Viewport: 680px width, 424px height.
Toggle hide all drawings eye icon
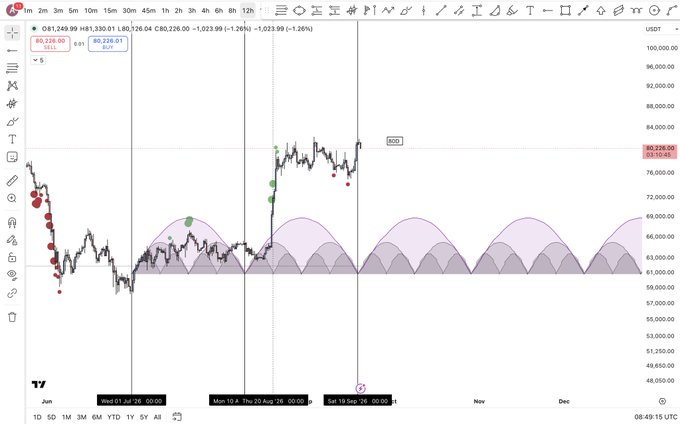[12, 275]
